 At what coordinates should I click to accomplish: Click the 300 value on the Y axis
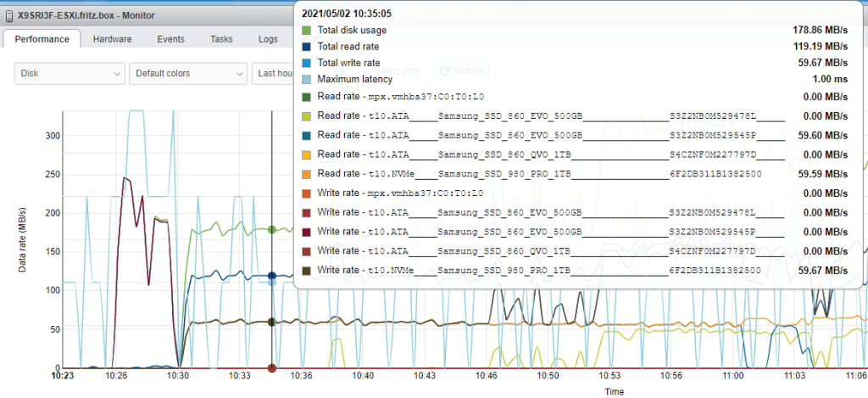pos(52,136)
